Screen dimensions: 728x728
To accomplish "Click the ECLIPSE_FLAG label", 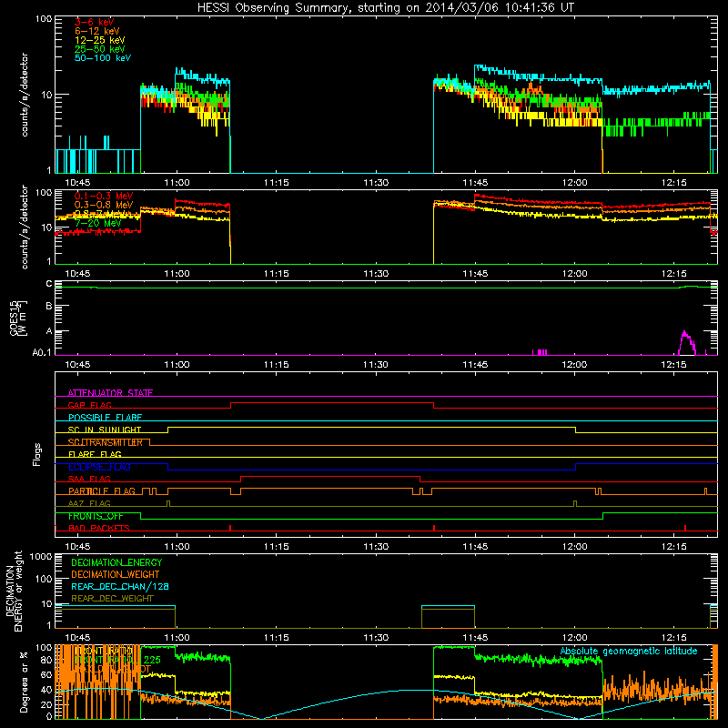I will pos(99,467).
